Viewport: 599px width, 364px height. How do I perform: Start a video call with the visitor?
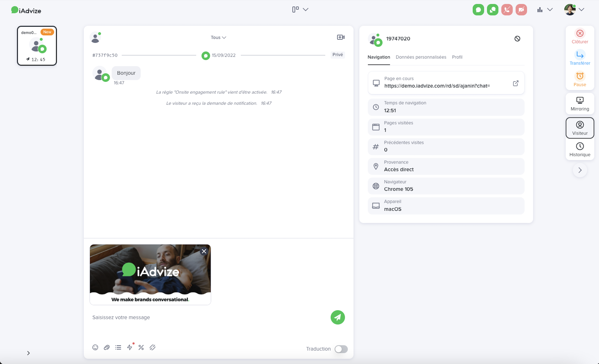coord(341,37)
